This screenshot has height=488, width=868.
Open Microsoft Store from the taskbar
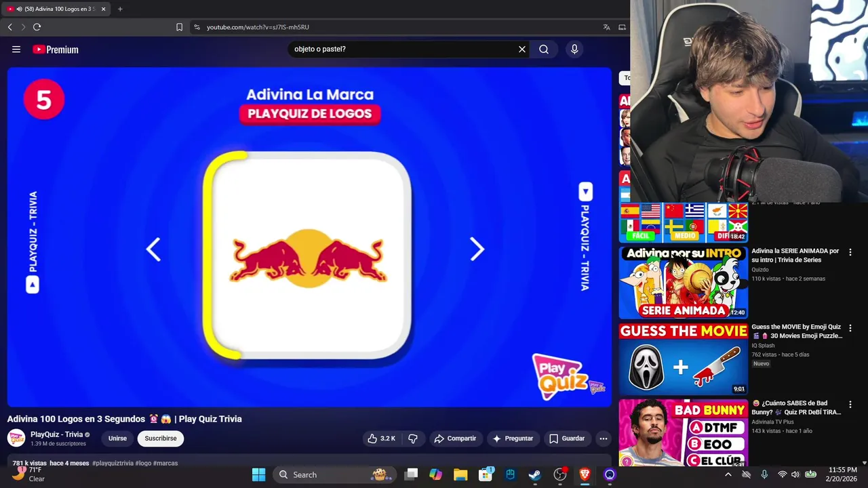[x=486, y=474]
